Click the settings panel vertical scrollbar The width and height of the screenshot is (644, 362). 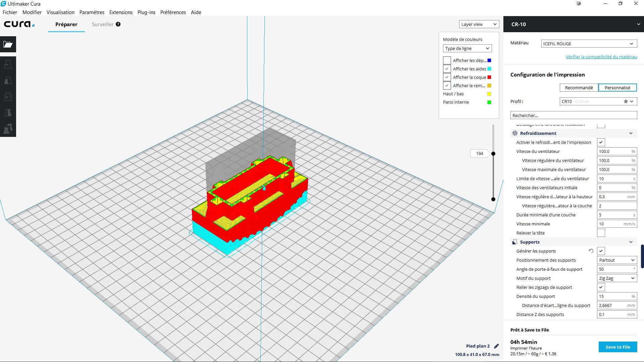[x=642, y=256]
